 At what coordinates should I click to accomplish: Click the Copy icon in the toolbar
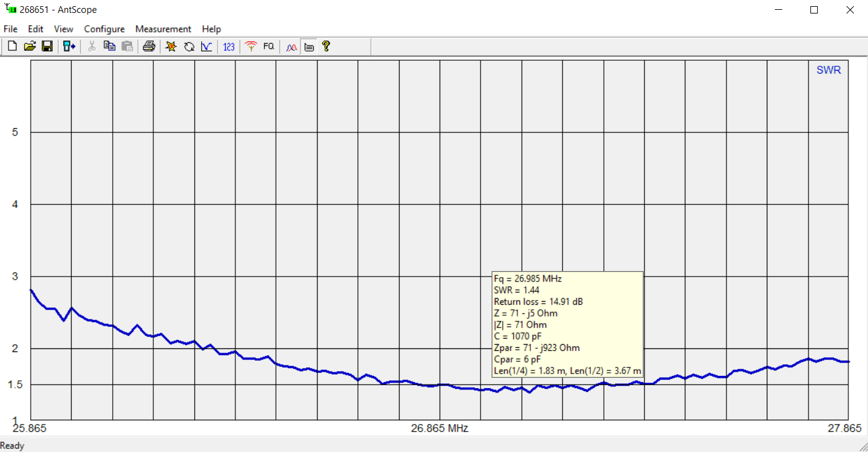pyautogui.click(x=110, y=47)
